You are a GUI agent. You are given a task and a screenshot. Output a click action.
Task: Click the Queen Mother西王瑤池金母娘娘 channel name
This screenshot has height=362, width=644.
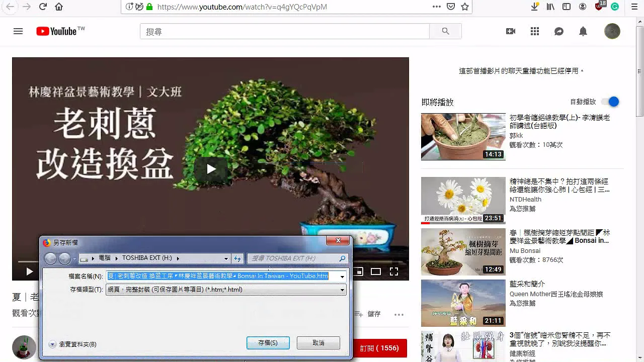pyautogui.click(x=556, y=294)
